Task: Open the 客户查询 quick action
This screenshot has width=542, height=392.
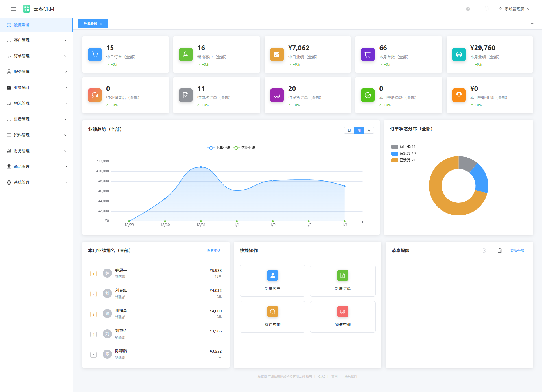Action: point(272,317)
